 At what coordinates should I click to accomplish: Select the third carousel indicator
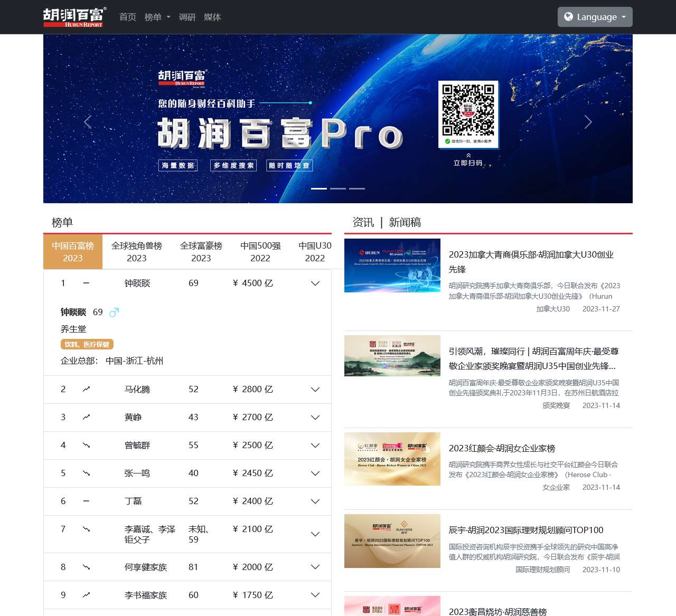pos(357,188)
